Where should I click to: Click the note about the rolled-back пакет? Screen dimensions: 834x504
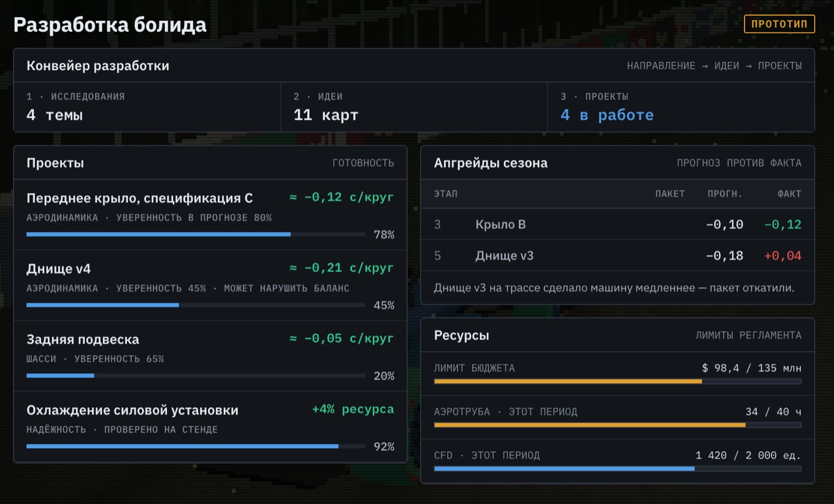pyautogui.click(x=614, y=288)
